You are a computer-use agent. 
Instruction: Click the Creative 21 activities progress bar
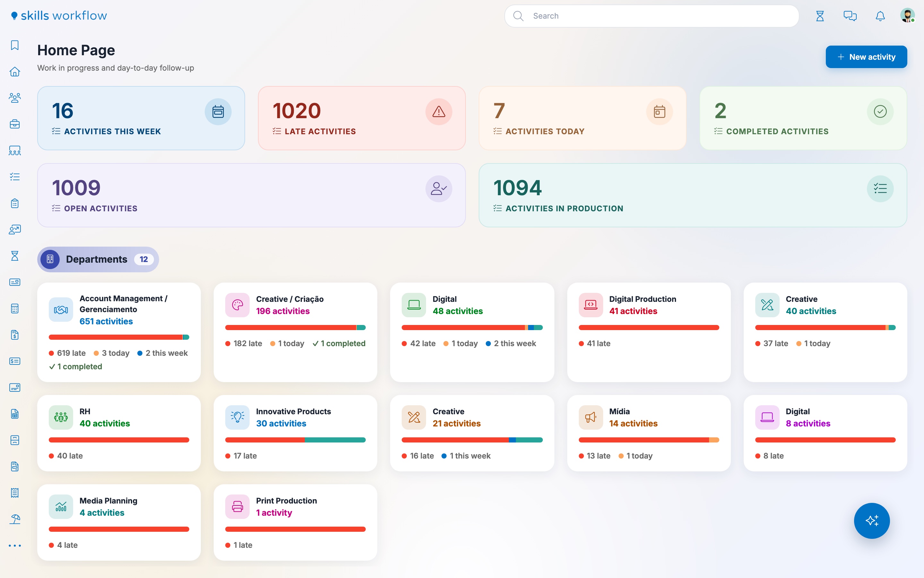click(x=472, y=440)
